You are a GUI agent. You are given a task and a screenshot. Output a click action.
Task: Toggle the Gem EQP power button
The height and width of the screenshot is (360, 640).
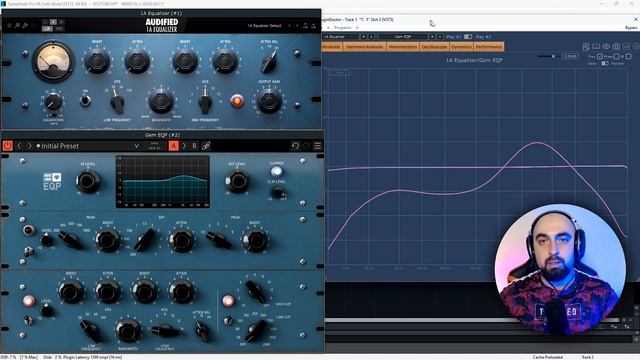click(x=8, y=146)
